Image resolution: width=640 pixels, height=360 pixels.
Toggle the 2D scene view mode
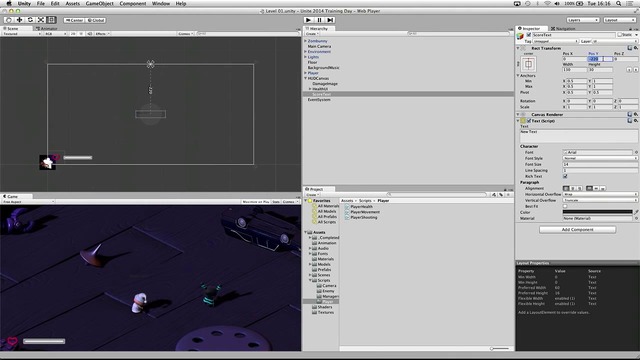[73, 34]
